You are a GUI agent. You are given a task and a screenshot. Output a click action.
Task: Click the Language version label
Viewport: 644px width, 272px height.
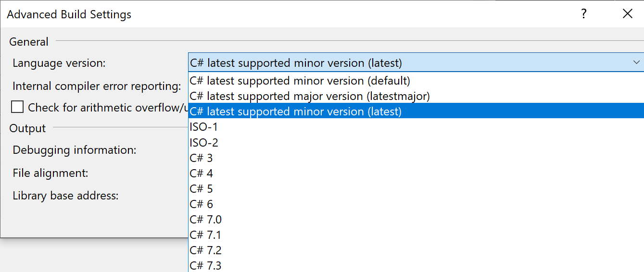tap(59, 63)
